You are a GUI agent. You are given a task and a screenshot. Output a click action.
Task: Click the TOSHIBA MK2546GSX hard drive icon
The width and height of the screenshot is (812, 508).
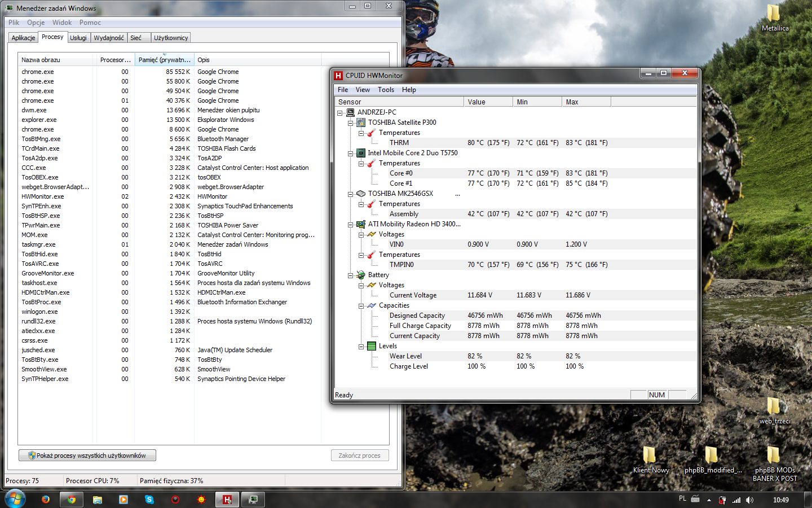click(361, 194)
